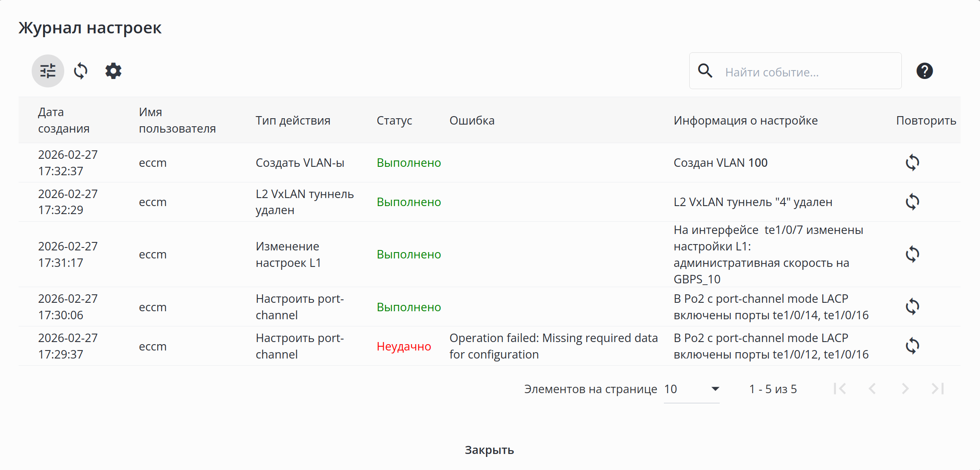Sort by "Статус" column header
980x470 pixels.
coord(394,120)
